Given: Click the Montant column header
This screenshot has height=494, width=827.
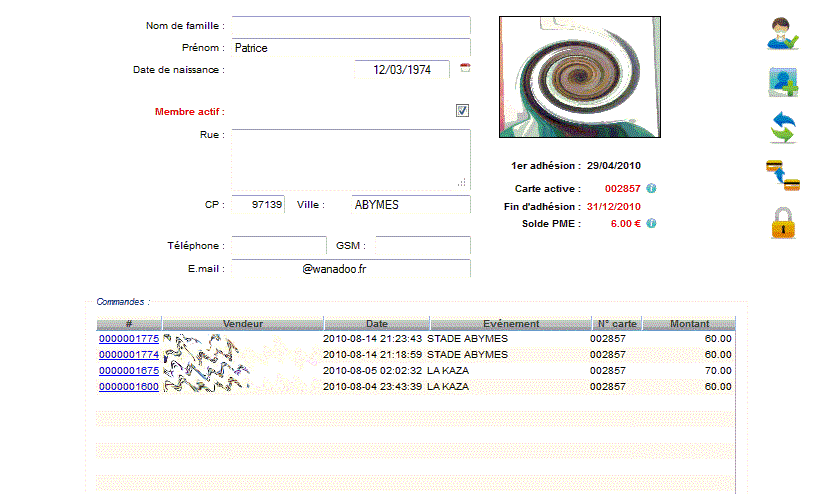Looking at the screenshot, I should click(x=689, y=324).
